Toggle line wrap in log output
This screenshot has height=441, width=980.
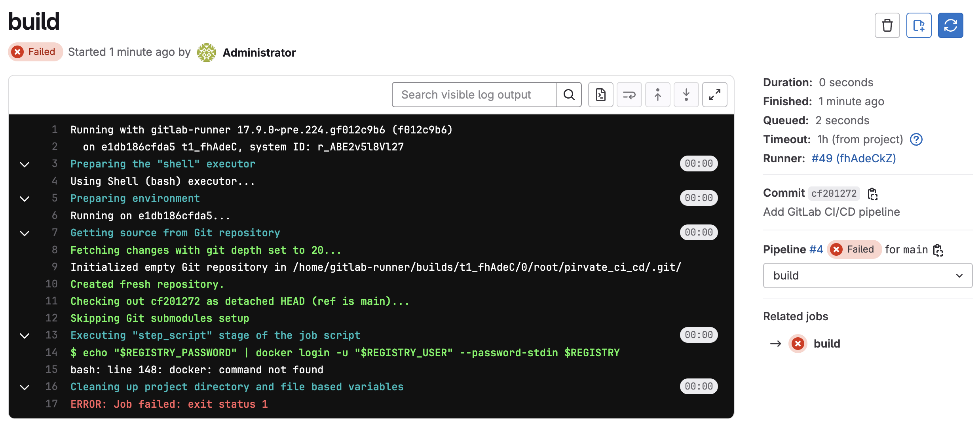coord(629,95)
